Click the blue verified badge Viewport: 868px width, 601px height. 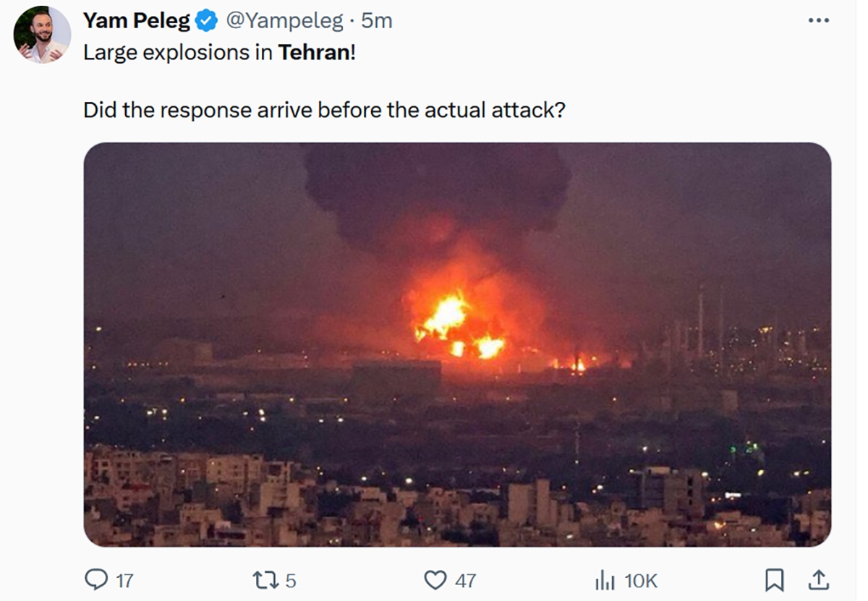click(x=208, y=21)
